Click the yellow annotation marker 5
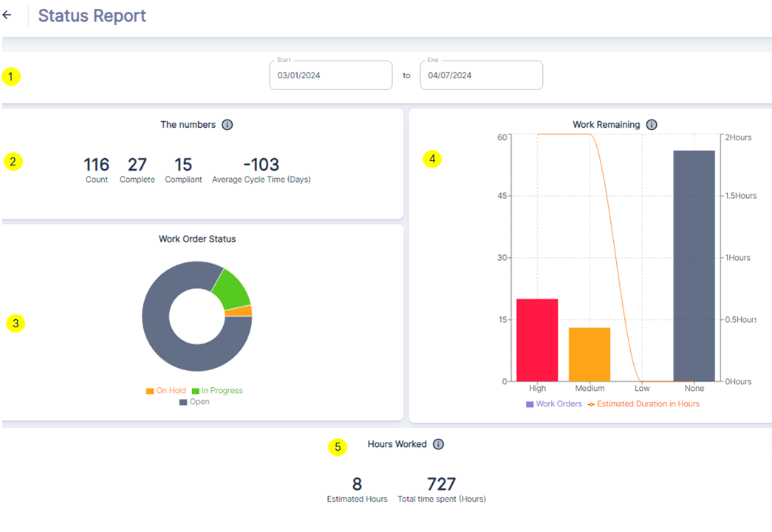 click(x=338, y=447)
